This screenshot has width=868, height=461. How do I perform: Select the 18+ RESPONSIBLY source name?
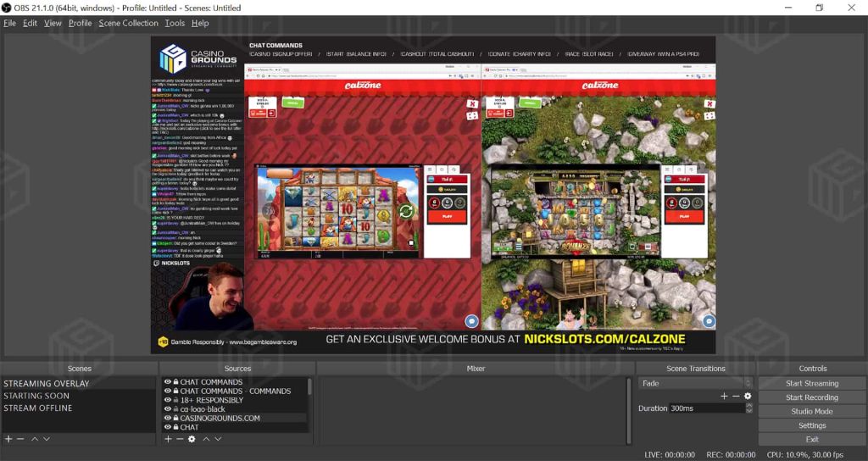[211, 400]
